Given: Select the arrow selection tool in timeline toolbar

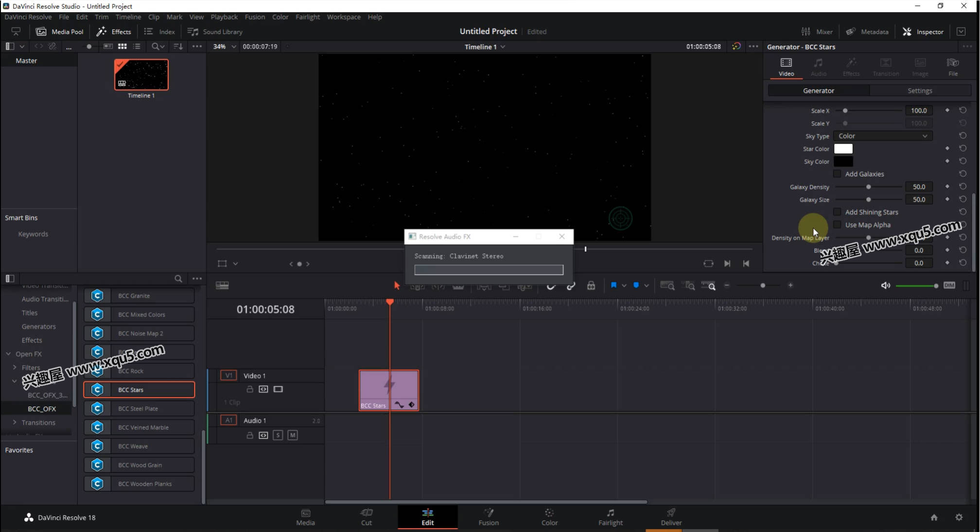Looking at the screenshot, I should [x=397, y=285].
